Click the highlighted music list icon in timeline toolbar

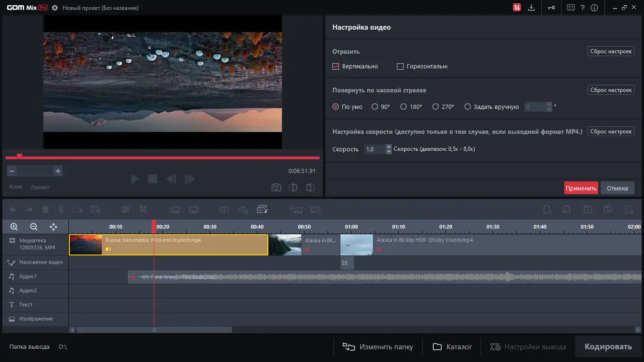(262, 209)
